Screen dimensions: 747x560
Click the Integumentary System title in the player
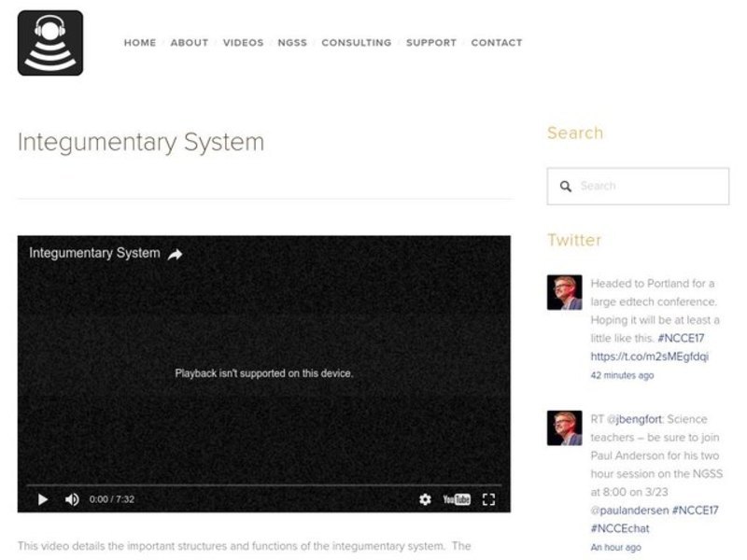(x=93, y=252)
